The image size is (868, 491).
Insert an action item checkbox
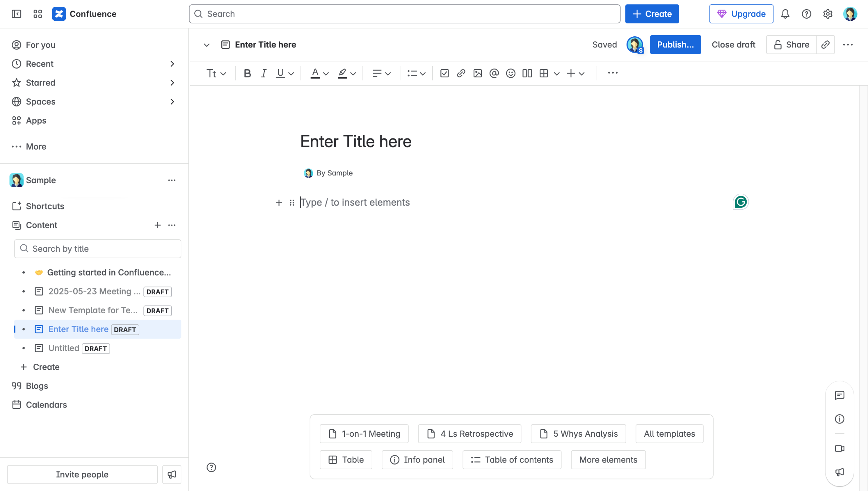pyautogui.click(x=444, y=73)
